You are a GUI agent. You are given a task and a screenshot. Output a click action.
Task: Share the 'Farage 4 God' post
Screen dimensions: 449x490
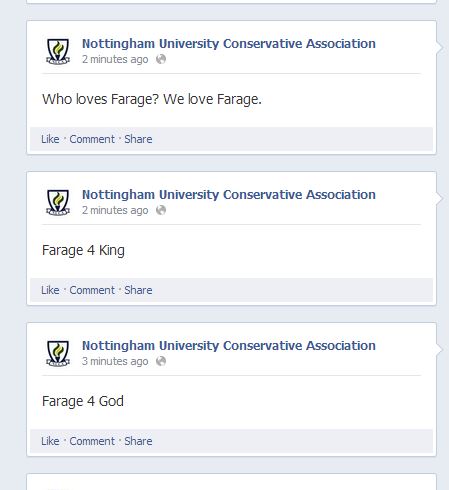point(138,441)
